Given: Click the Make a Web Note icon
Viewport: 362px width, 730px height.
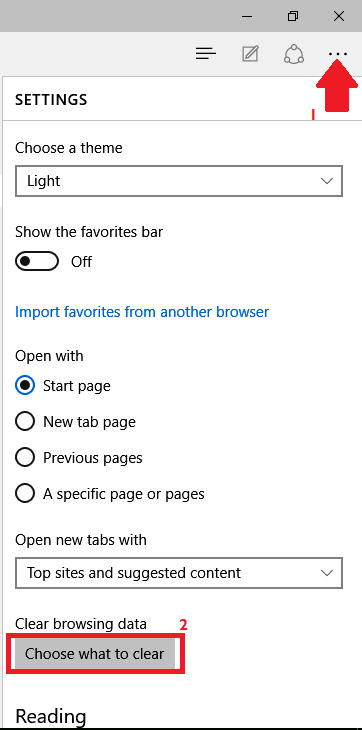Looking at the screenshot, I should 250,54.
